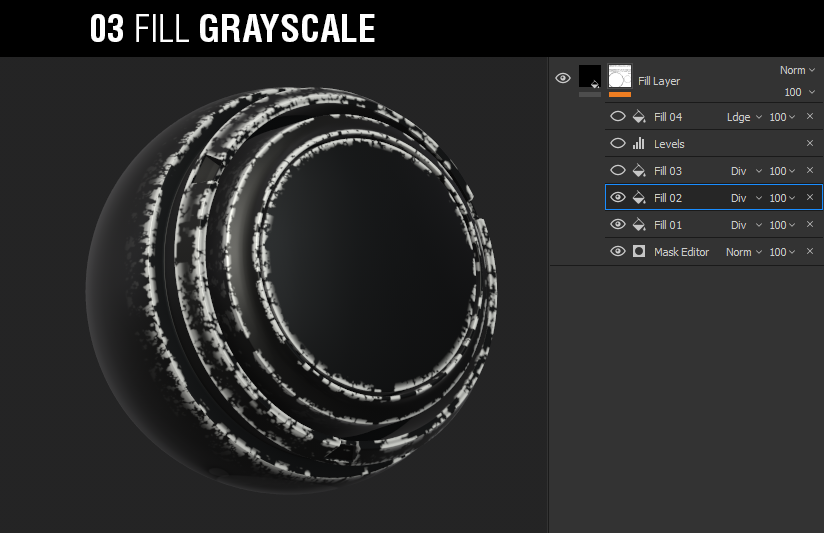Show the hidden Fill 04 effect
This screenshot has height=533, width=824.
[617, 117]
